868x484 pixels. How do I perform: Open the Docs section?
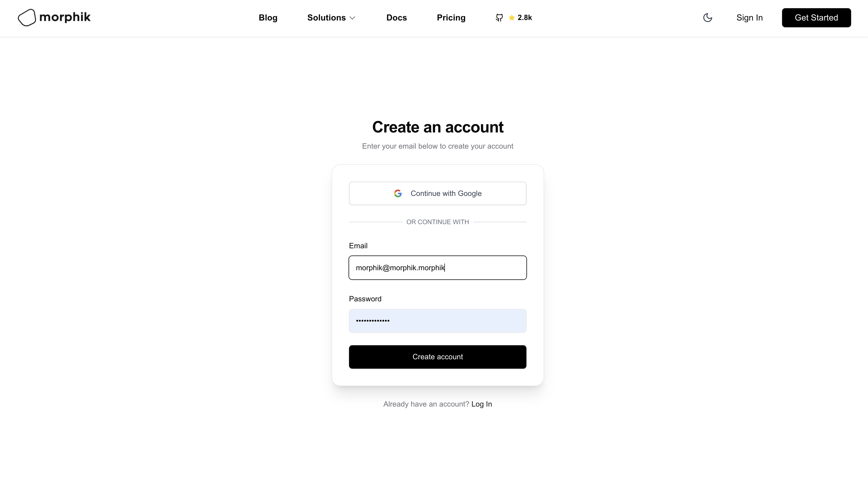(x=396, y=18)
